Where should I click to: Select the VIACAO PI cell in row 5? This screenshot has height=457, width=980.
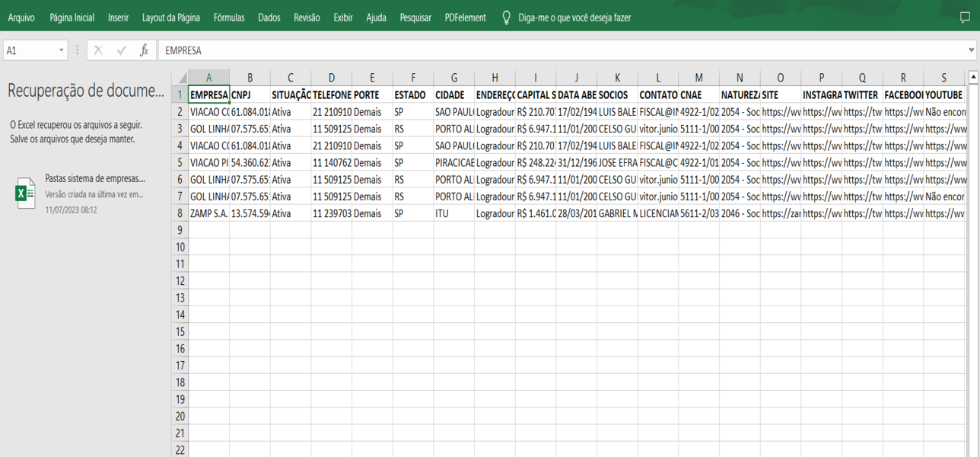pyautogui.click(x=208, y=162)
